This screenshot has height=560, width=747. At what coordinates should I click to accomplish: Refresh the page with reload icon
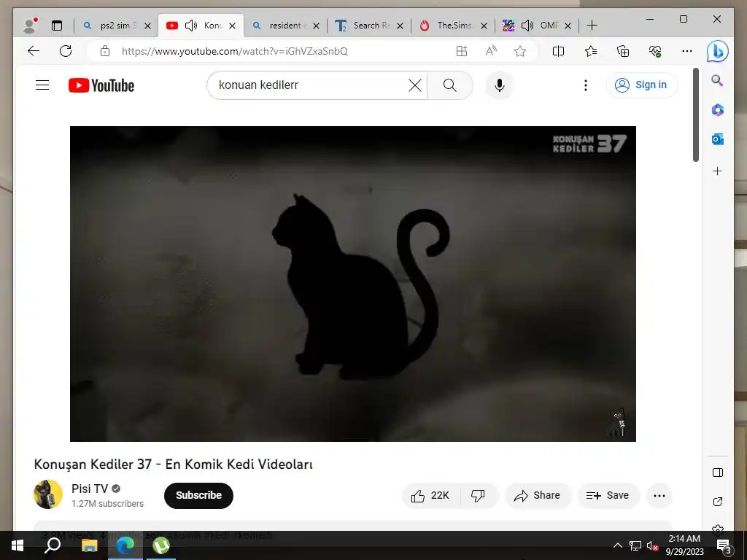66,51
